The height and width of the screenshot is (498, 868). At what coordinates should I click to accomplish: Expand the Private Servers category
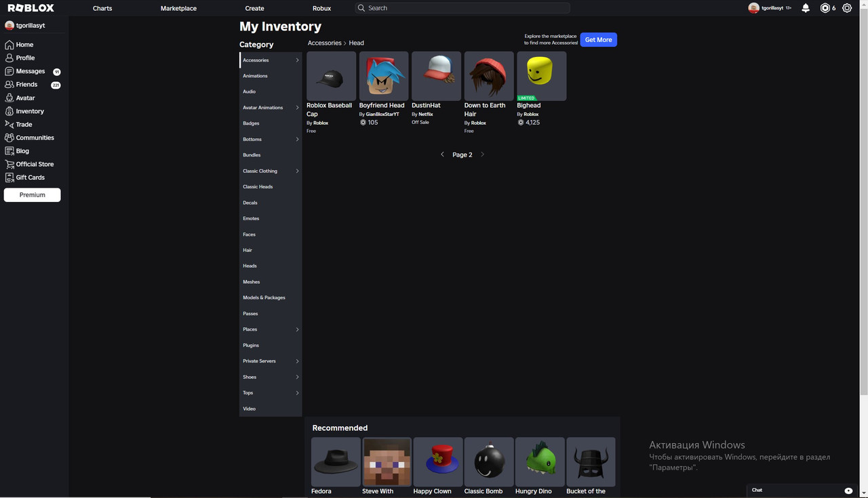[297, 361]
